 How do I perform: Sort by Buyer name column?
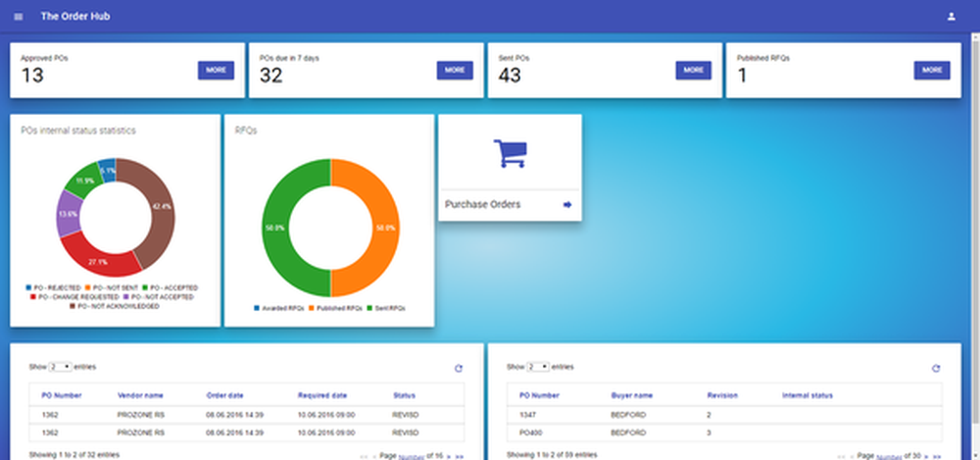point(631,395)
